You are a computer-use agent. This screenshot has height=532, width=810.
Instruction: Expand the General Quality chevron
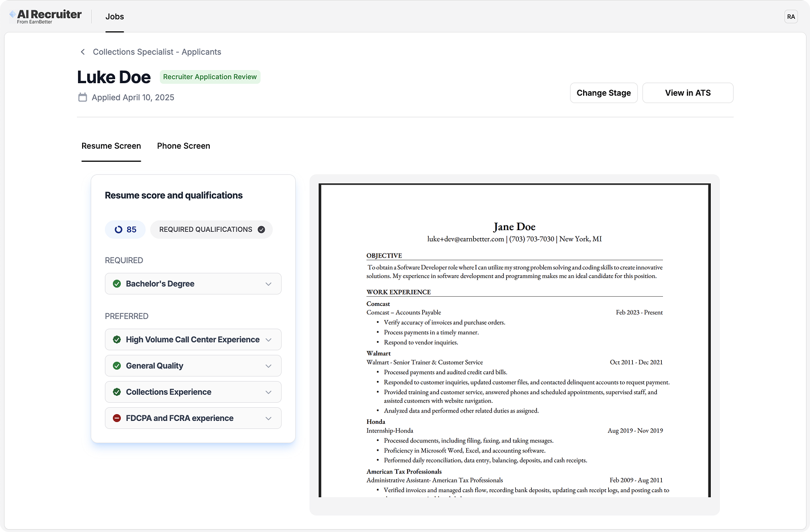268,366
